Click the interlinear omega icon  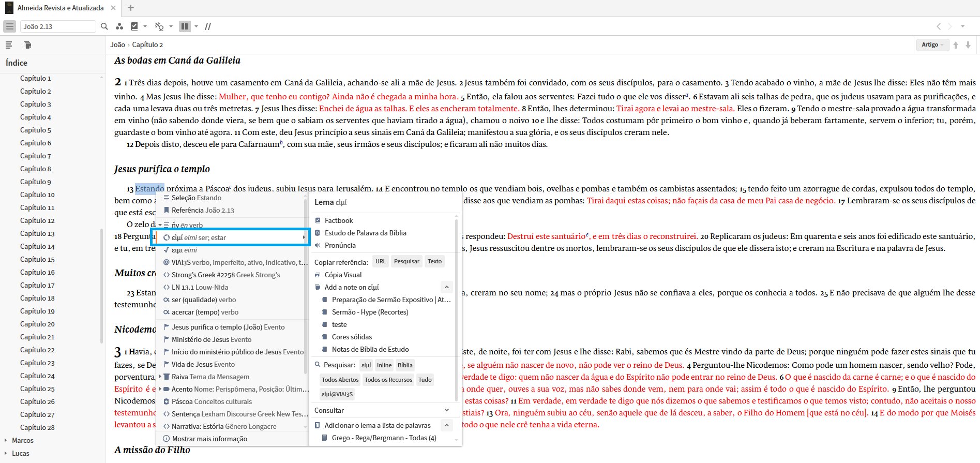coord(159,26)
